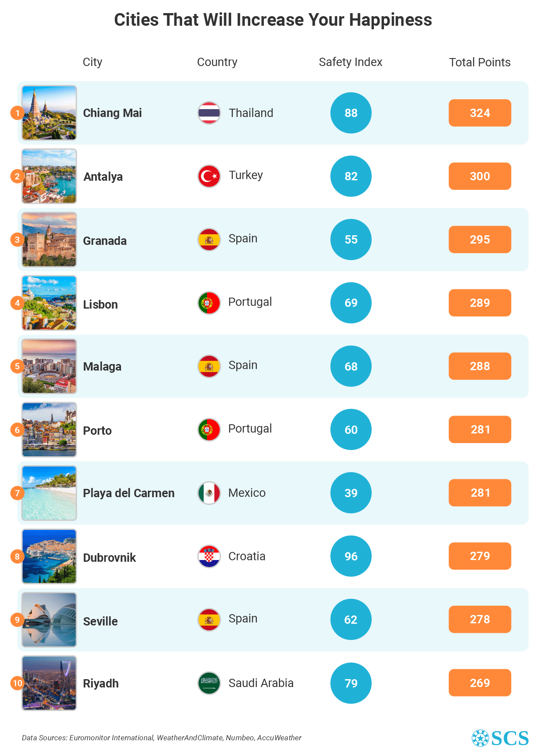This screenshot has height=756, width=546.
Task: Click the 324 total points badge
Action: click(480, 113)
